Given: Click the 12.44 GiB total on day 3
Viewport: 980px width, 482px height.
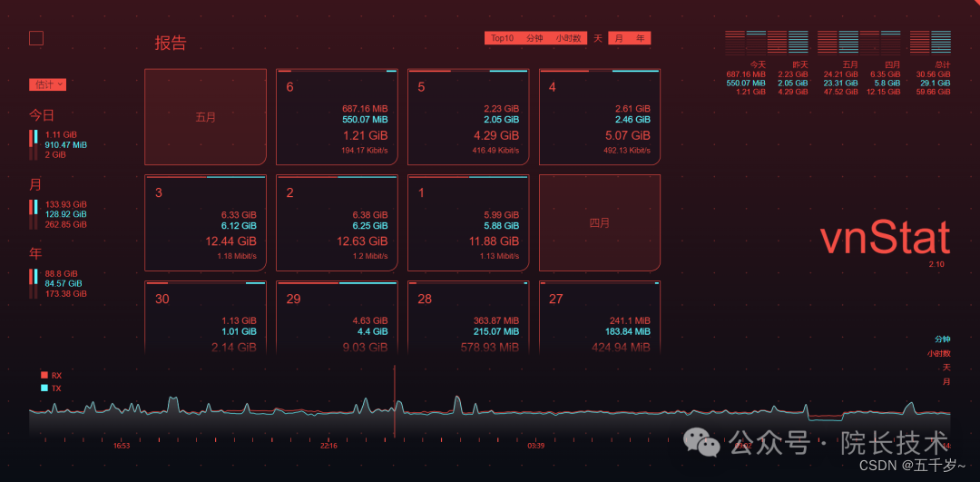Looking at the screenshot, I should pos(230,241).
